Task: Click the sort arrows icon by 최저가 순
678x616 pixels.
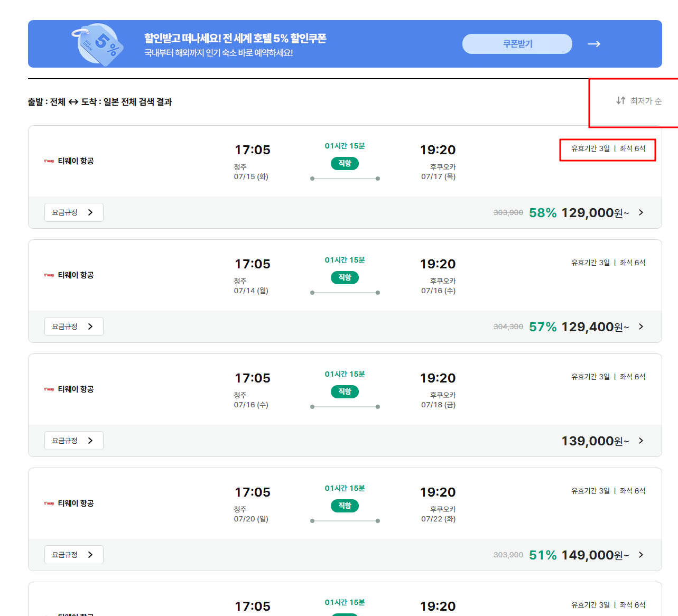Action: click(621, 100)
